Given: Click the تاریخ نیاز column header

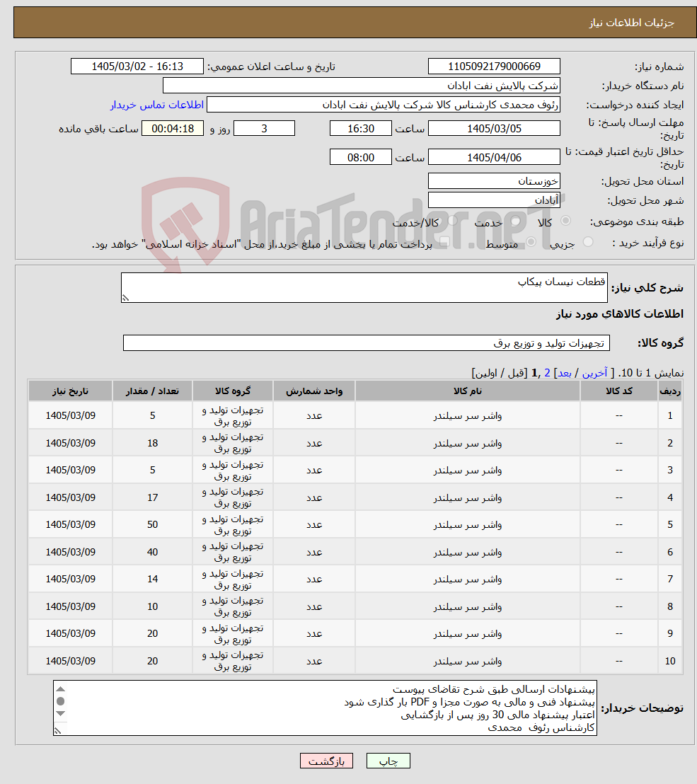Looking at the screenshot, I should click(x=71, y=391).
